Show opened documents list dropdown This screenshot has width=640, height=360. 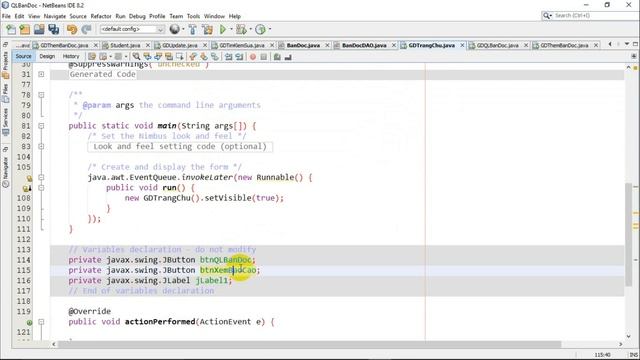[x=627, y=44]
